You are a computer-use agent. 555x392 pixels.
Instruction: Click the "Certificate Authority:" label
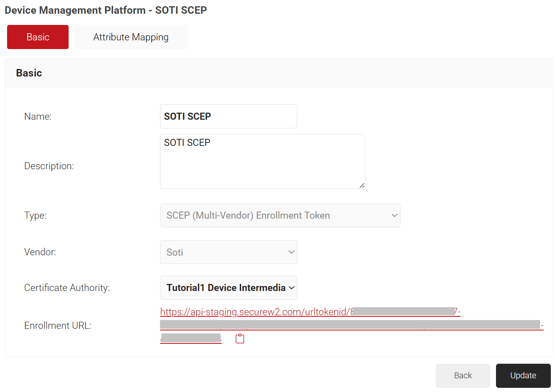click(67, 288)
